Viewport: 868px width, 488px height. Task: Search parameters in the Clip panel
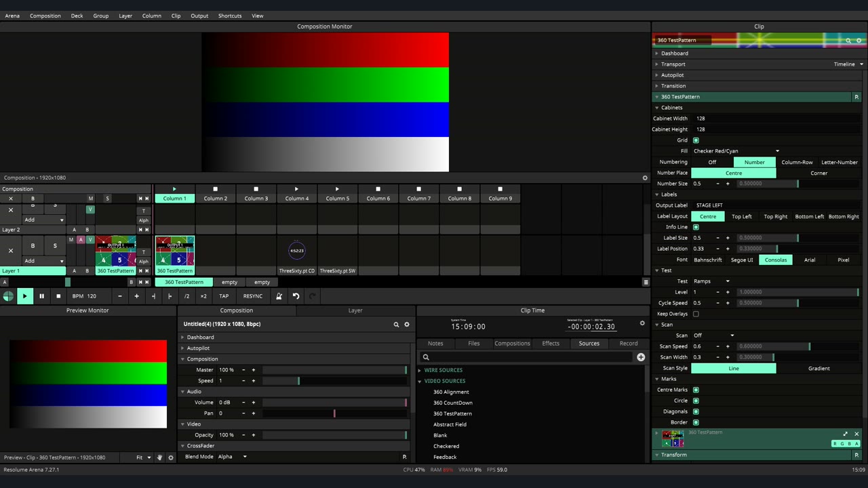[x=848, y=41]
